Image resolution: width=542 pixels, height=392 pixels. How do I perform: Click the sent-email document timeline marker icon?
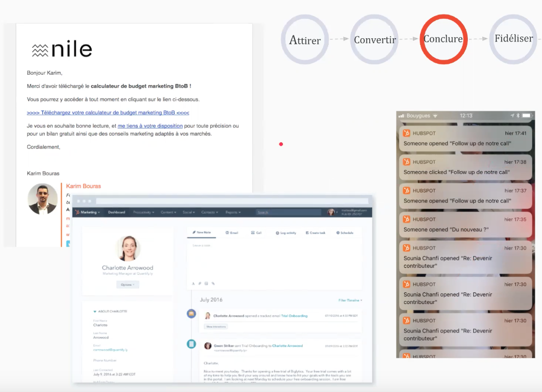click(x=191, y=344)
